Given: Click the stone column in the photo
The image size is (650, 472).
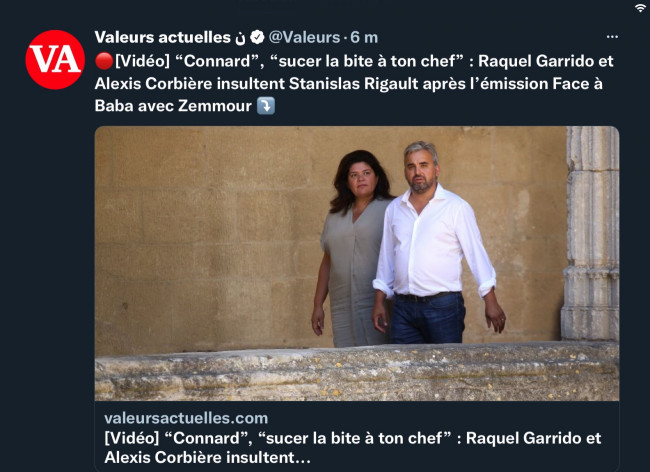Looking at the screenshot, I should pyautogui.click(x=590, y=233).
